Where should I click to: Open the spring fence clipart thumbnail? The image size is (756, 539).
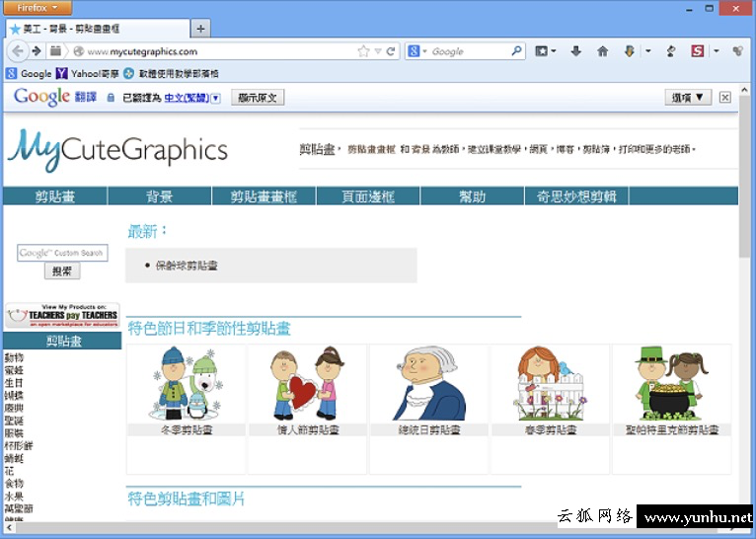click(551, 383)
